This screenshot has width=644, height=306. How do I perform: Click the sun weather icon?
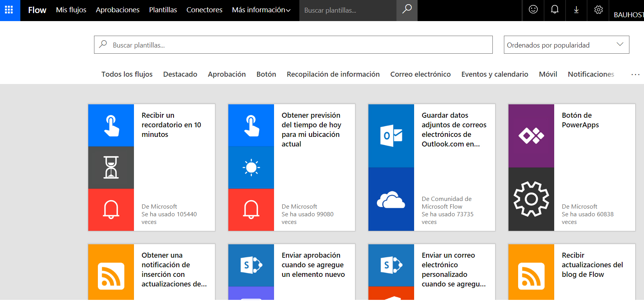(251, 168)
